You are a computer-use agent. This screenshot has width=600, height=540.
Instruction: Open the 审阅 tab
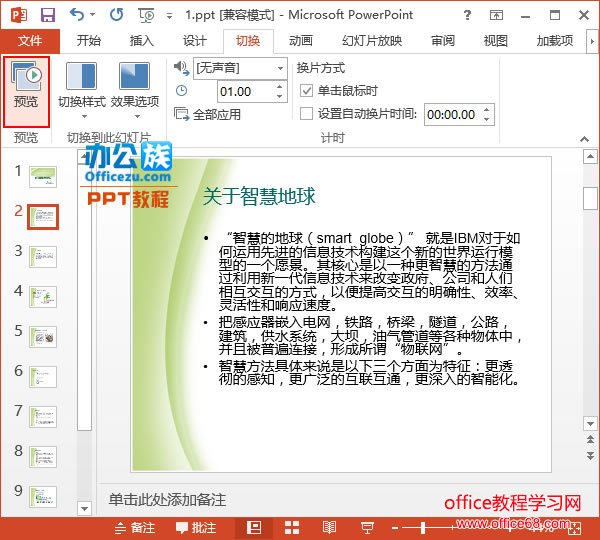[x=443, y=41]
